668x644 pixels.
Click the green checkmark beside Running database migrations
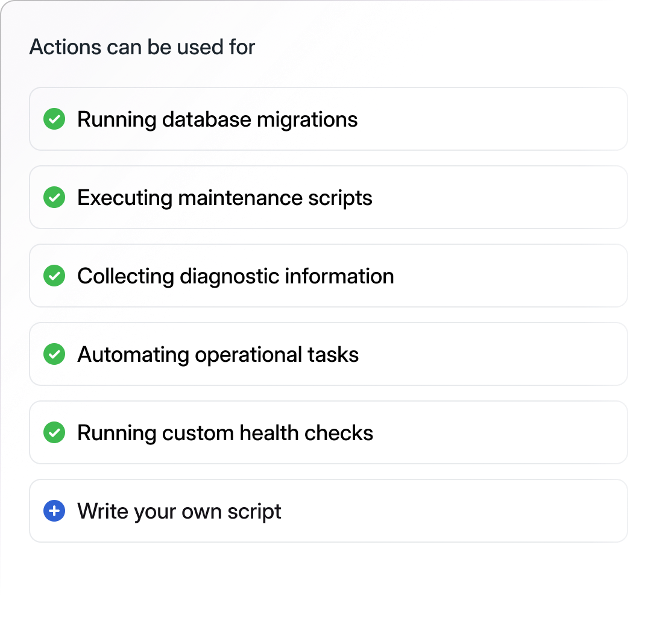(x=54, y=119)
